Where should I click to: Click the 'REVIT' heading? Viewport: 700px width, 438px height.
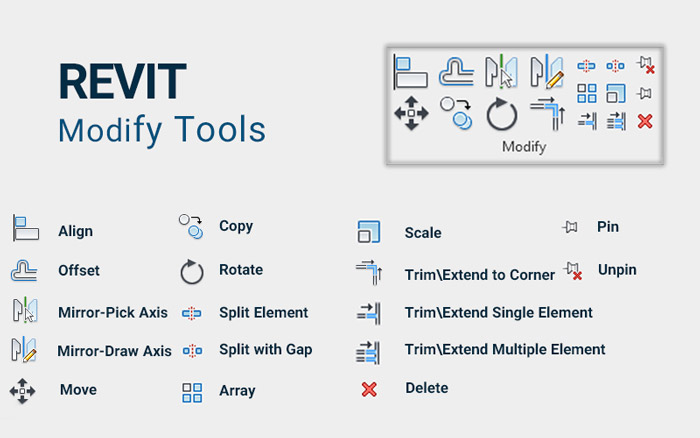click(123, 82)
